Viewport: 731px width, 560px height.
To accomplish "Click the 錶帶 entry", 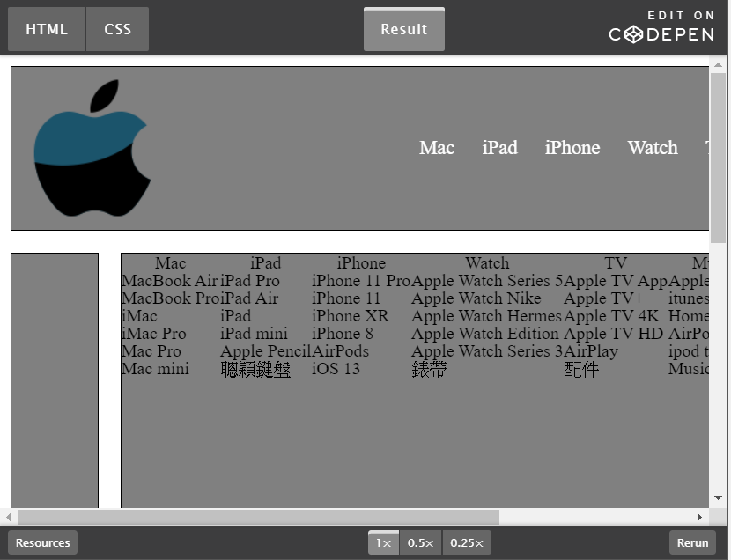I will [x=429, y=370].
